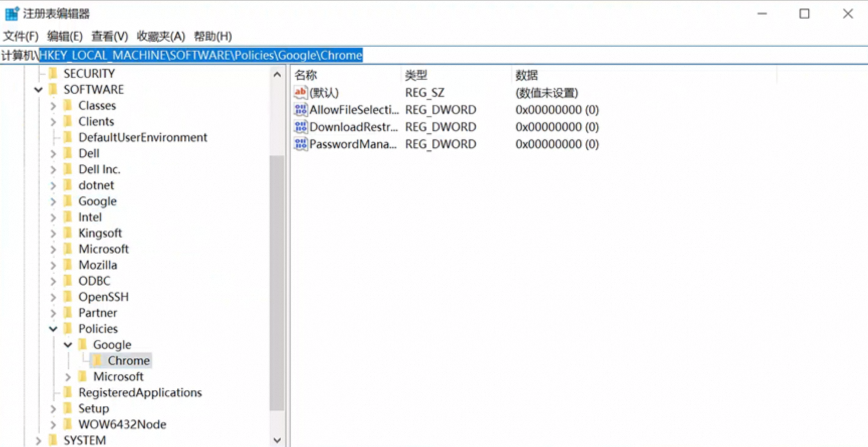This screenshot has width=868, height=447.
Task: Click the Dell Inc. folder icon
Action: pyautogui.click(x=68, y=169)
